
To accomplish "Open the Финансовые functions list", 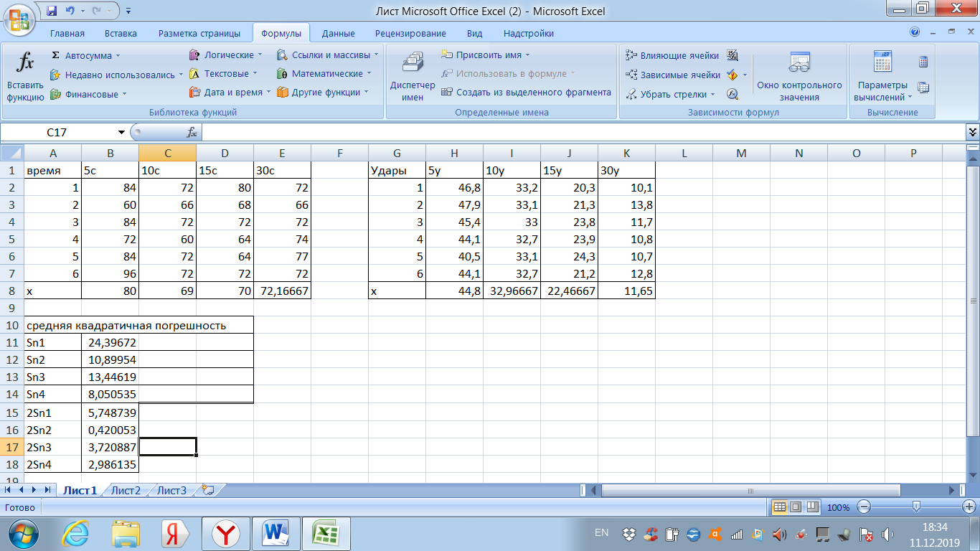I will click(x=88, y=94).
